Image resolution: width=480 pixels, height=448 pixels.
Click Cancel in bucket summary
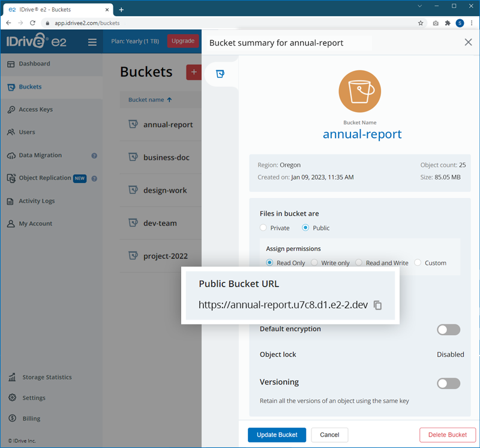[329, 435]
